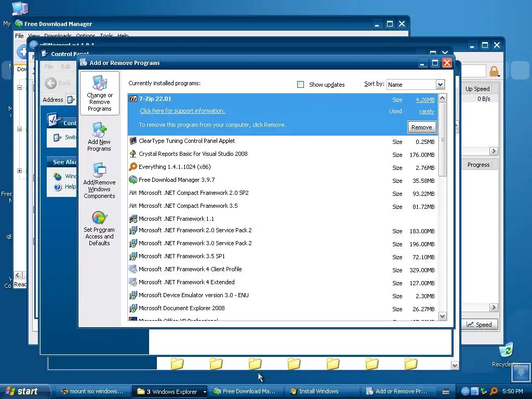Click Explorer window scrollbar down arrow
This screenshot has height=399, width=532.
coord(455,365)
